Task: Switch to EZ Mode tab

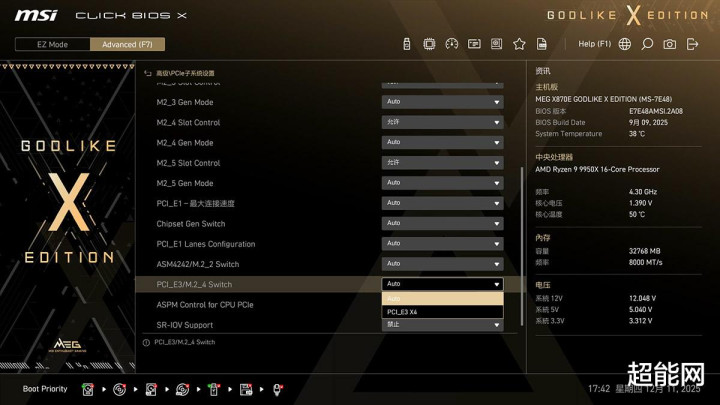Action: click(52, 44)
